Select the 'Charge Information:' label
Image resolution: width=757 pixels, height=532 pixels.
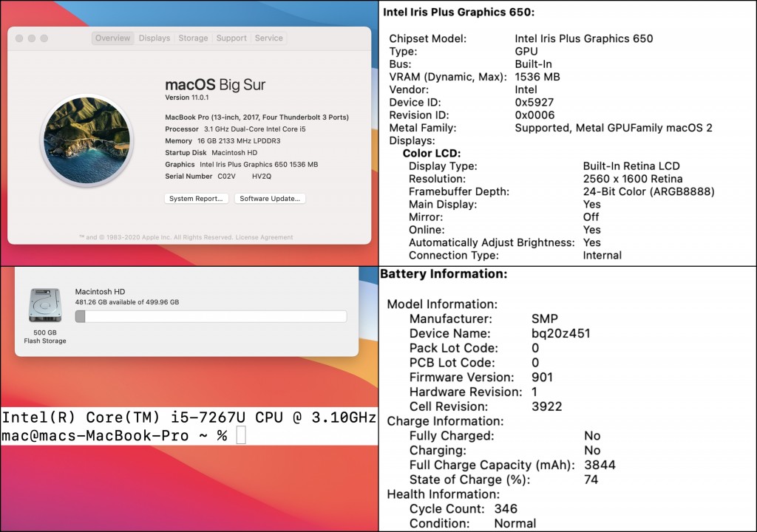coord(445,421)
